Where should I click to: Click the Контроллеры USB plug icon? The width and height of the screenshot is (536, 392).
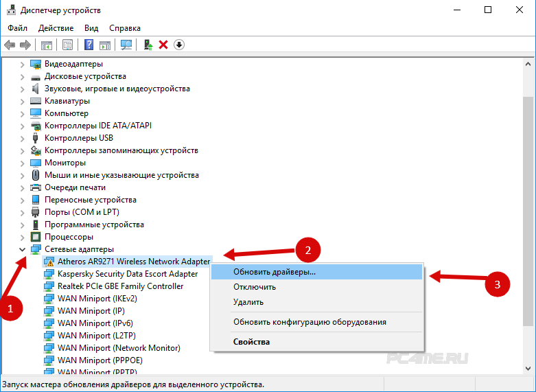pyautogui.click(x=35, y=138)
